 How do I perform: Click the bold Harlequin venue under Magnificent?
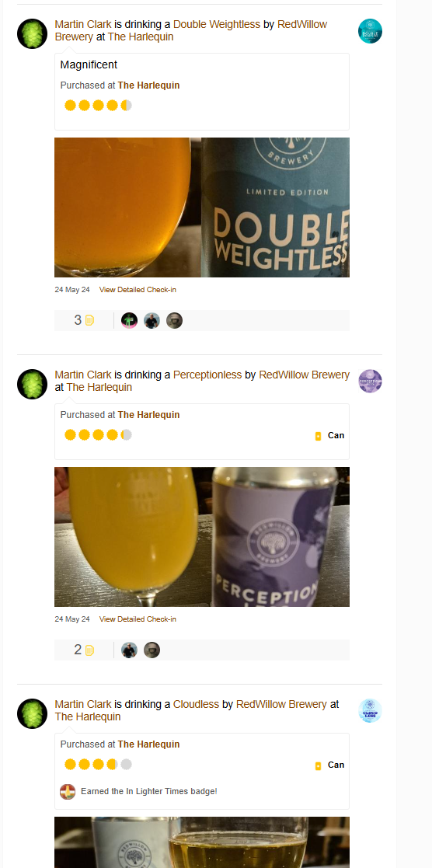[148, 85]
